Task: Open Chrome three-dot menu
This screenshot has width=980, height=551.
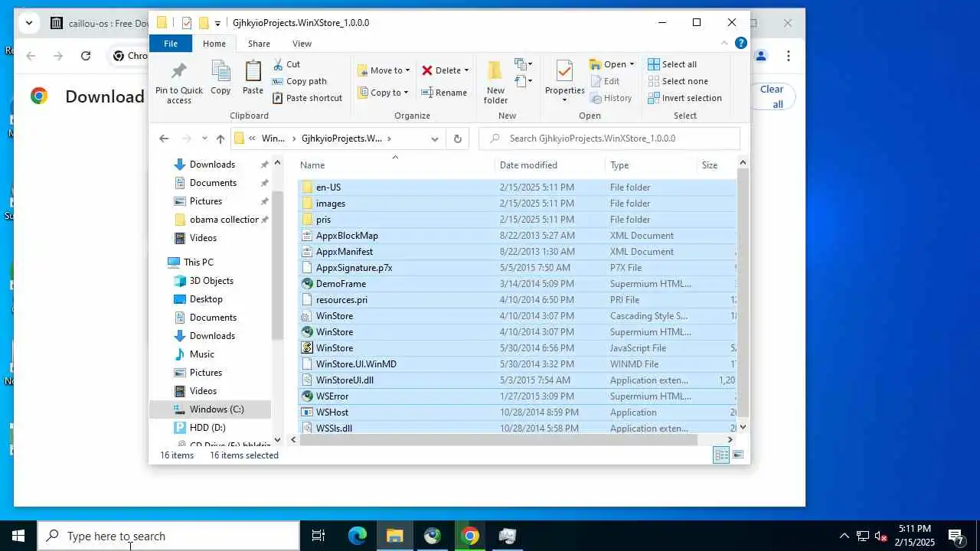Action: coord(789,56)
